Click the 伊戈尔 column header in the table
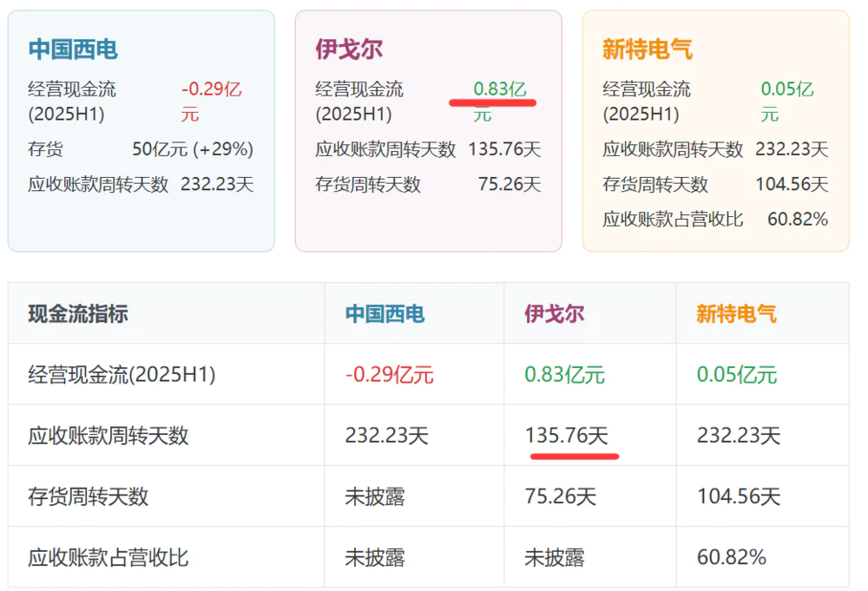Screen dimensions: 868x591 pyautogui.click(x=554, y=313)
